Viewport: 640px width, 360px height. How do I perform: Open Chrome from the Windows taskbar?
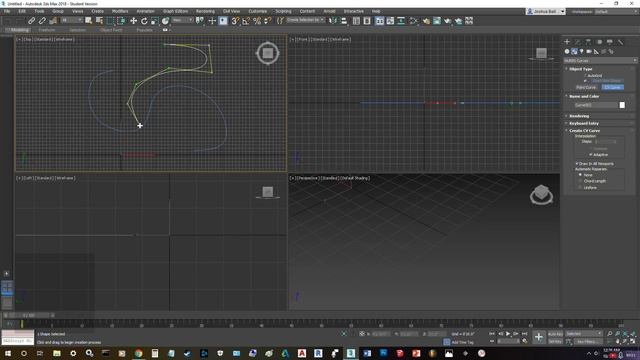pyautogui.click(x=138, y=353)
